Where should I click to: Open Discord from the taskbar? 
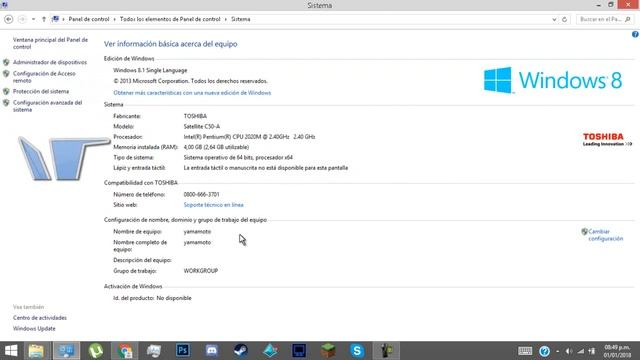pyautogui.click(x=212, y=351)
